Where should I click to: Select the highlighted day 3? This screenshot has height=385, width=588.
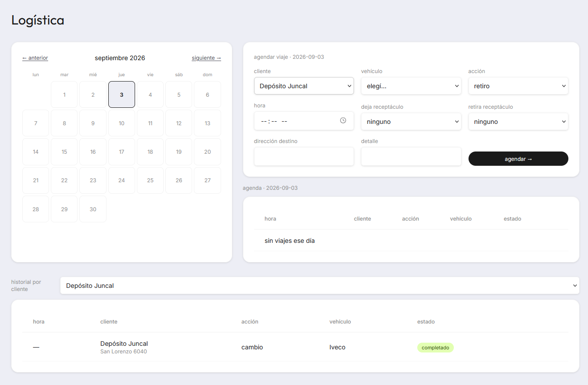click(122, 94)
